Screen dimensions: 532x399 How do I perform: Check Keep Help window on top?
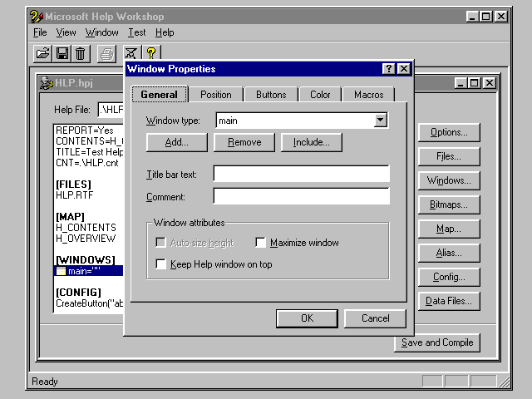[162, 264]
